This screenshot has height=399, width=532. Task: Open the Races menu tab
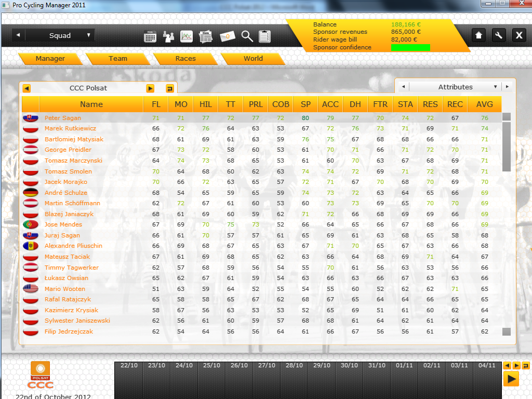coord(185,58)
